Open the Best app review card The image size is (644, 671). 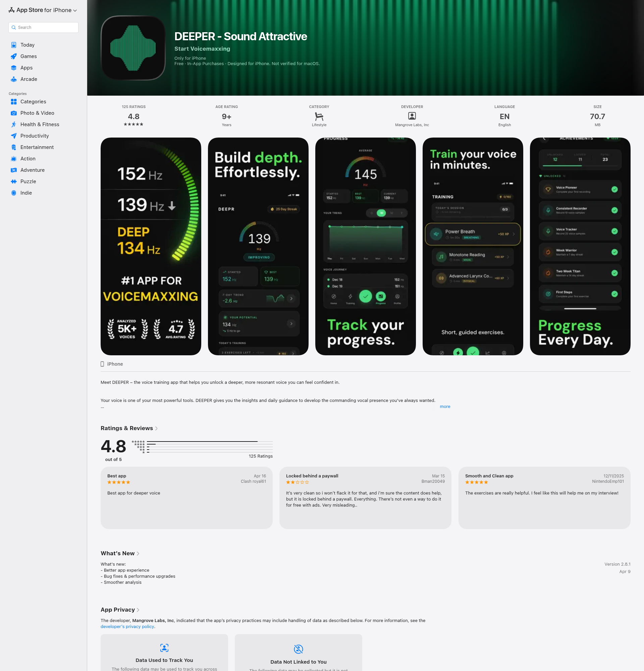[186, 498]
